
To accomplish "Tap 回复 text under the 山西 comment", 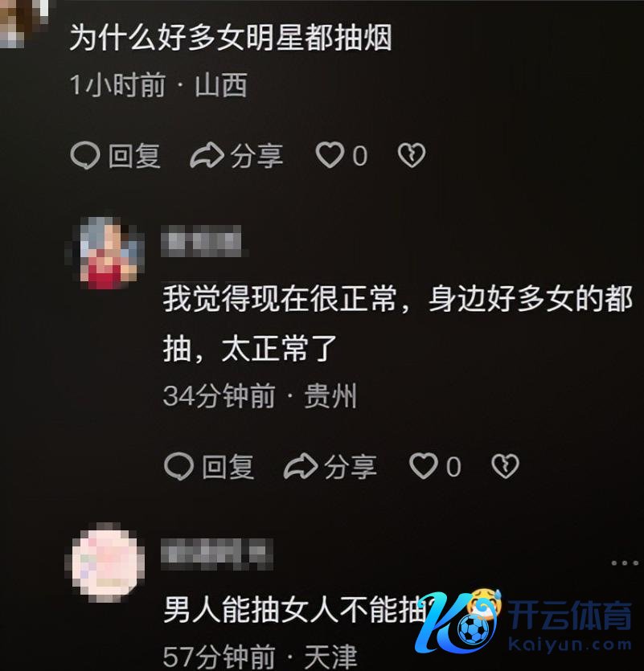I will pos(134,156).
